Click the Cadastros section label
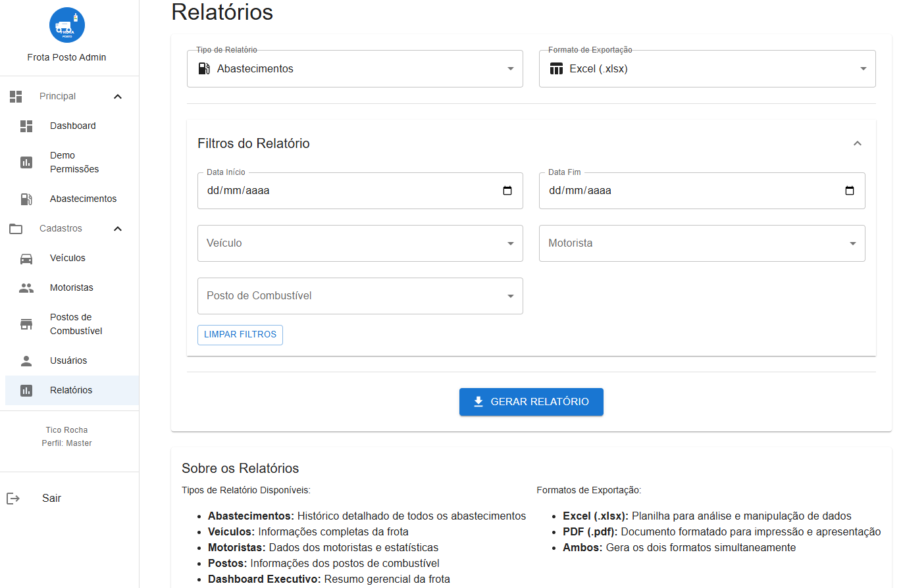The width and height of the screenshot is (903, 588). 61,229
